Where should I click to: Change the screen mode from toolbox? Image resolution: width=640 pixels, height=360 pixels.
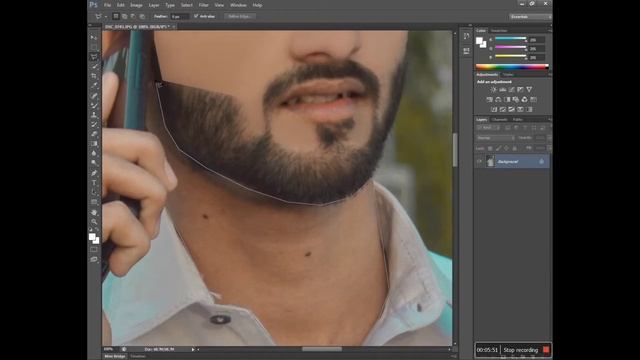(x=94, y=259)
